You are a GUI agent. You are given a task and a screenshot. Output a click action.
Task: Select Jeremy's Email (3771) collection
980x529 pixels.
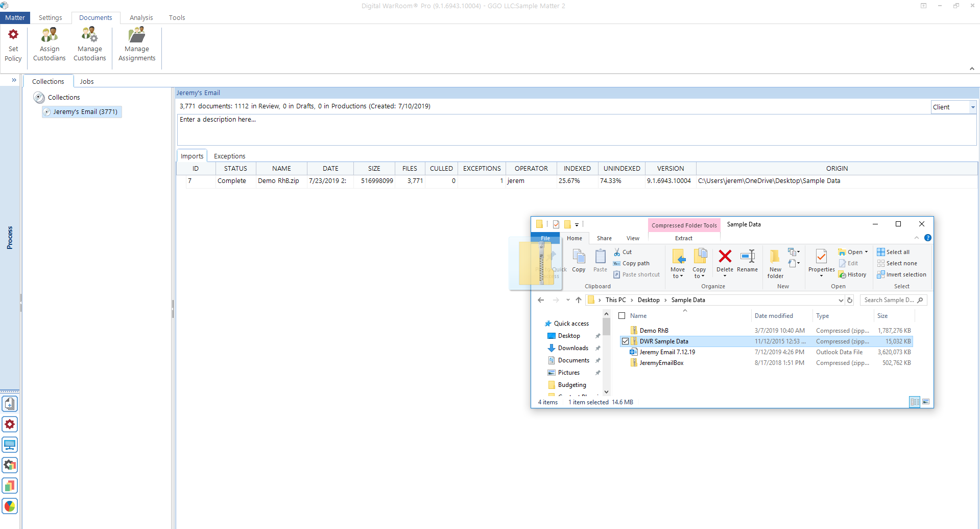coord(82,112)
